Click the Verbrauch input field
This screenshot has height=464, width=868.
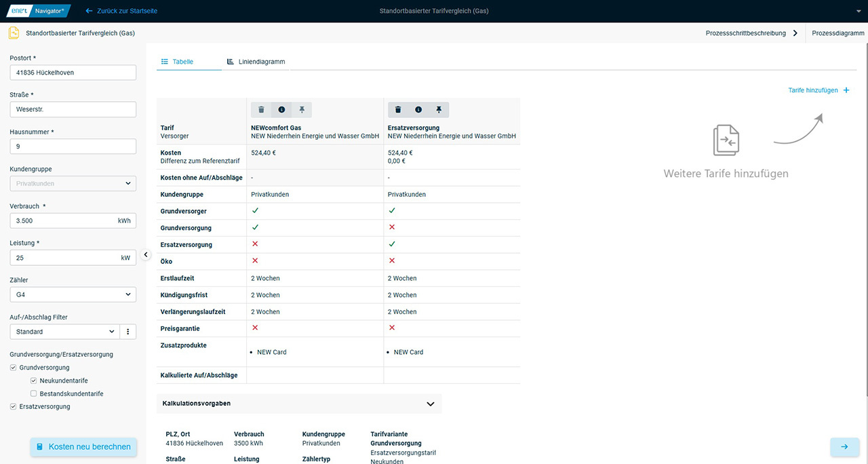(62, 220)
